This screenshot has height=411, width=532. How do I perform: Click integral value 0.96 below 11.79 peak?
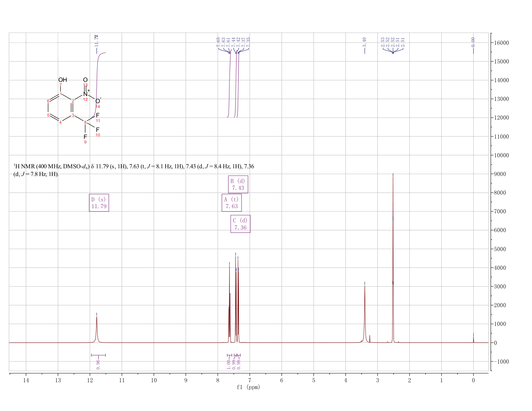click(x=98, y=365)
